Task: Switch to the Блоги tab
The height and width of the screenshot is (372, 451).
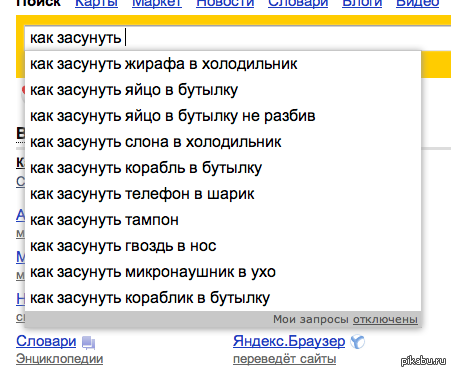Action: [x=362, y=3]
